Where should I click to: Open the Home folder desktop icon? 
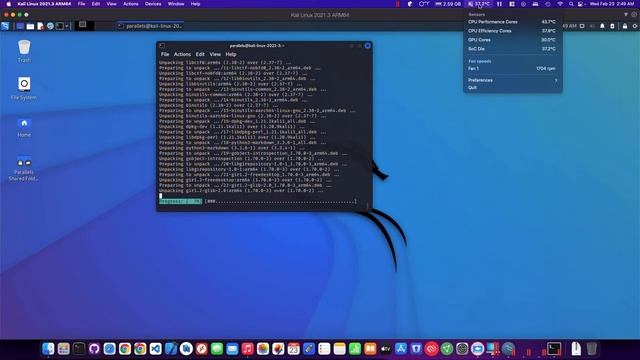[x=24, y=127]
